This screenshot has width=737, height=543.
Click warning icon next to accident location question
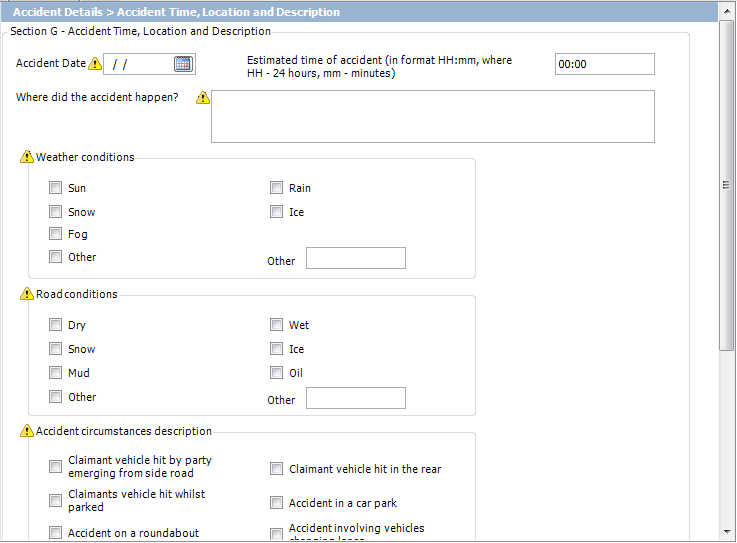click(203, 97)
